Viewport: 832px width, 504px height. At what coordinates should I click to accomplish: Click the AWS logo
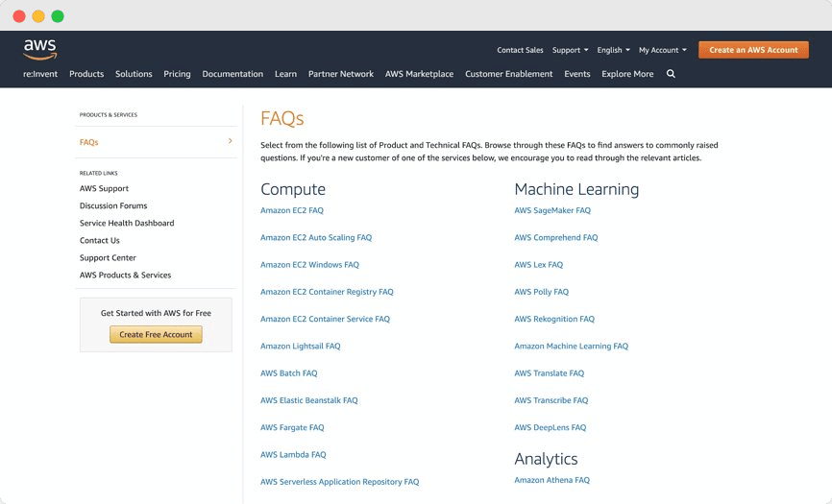pos(39,49)
